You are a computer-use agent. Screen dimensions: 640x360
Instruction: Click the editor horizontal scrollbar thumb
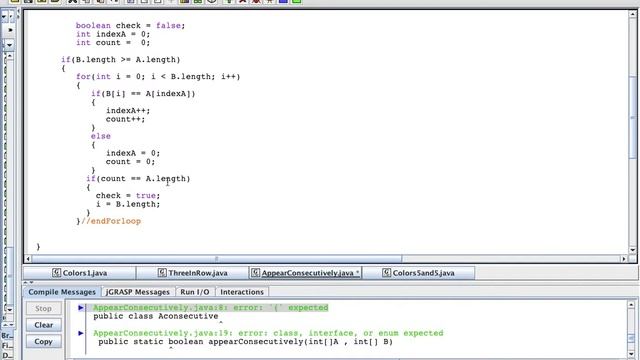[217, 259]
